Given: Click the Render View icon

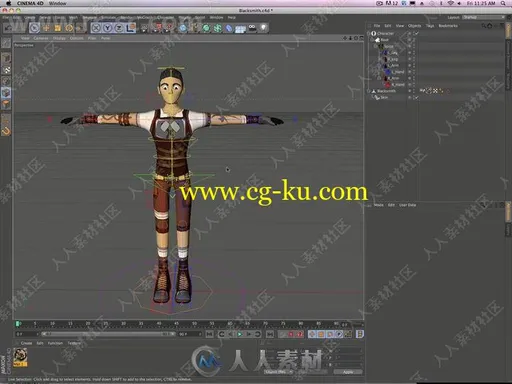Looking at the screenshot, I should coord(144,28).
